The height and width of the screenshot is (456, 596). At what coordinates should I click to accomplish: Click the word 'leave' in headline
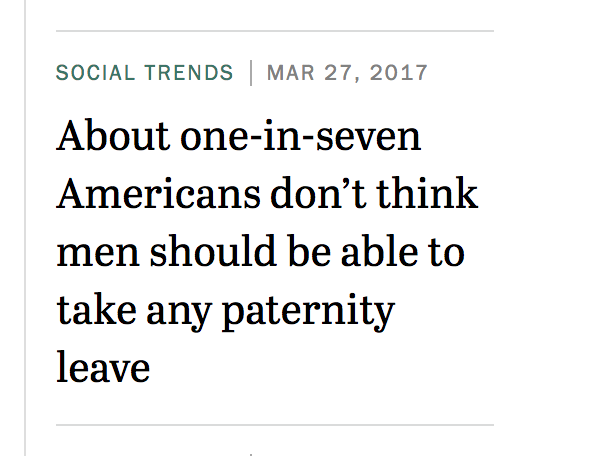click(x=103, y=367)
